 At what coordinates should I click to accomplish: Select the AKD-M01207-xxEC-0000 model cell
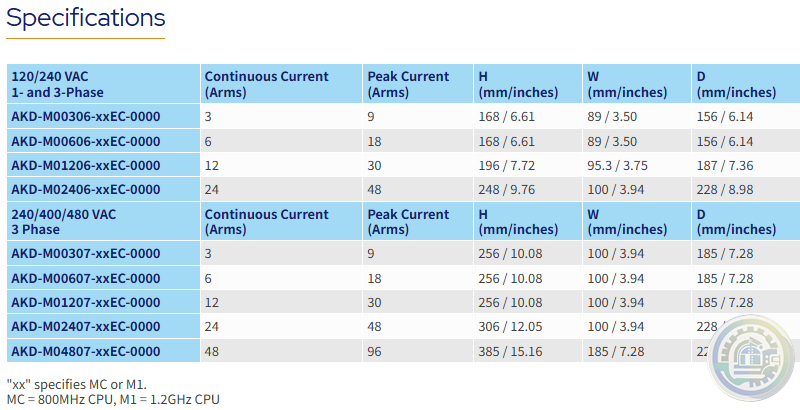[85, 302]
